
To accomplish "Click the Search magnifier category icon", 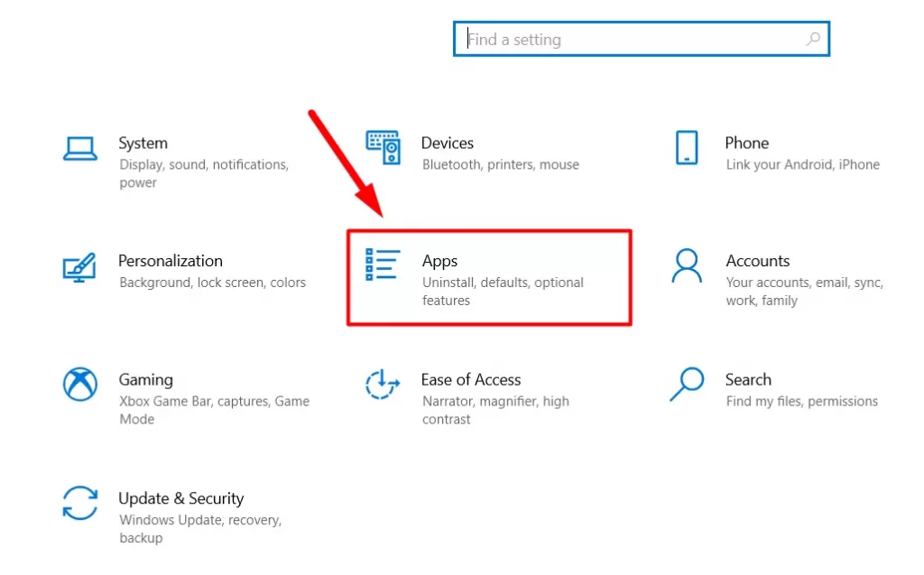I will click(x=687, y=385).
